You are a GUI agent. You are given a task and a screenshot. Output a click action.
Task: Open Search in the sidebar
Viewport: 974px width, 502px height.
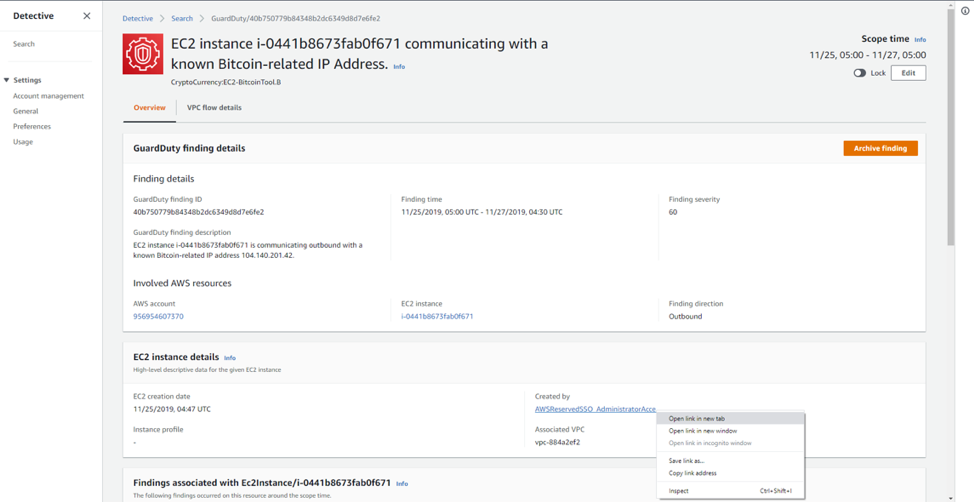24,44
